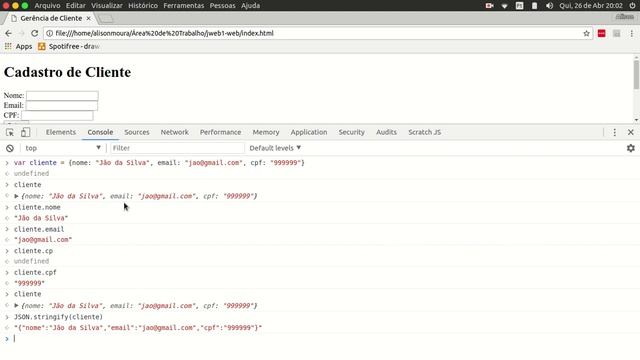Open the Apps shortcut grid icon
The image size is (640, 360).
(x=8, y=47)
